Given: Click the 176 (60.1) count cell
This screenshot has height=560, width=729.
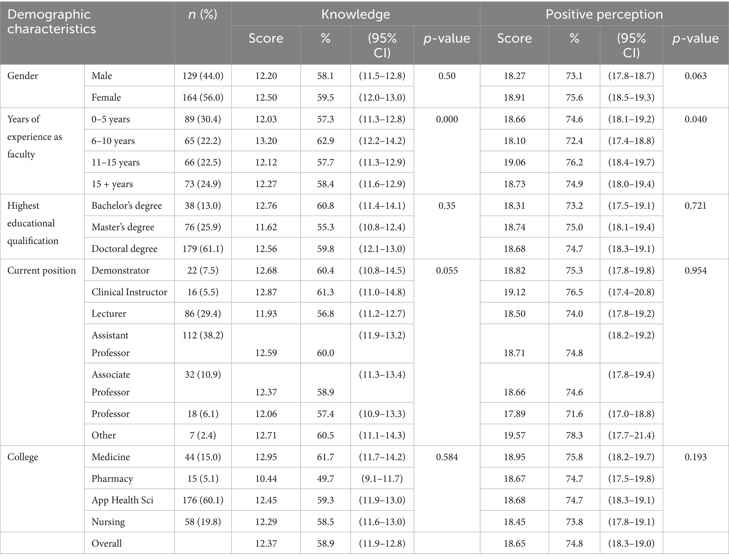Looking at the screenshot, I should coord(203,500).
